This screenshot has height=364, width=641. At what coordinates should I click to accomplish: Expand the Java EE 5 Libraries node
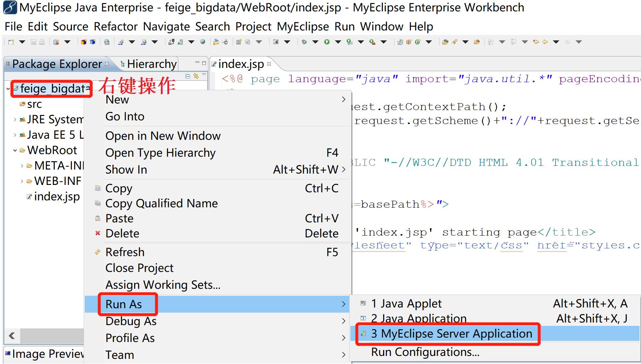(15, 135)
